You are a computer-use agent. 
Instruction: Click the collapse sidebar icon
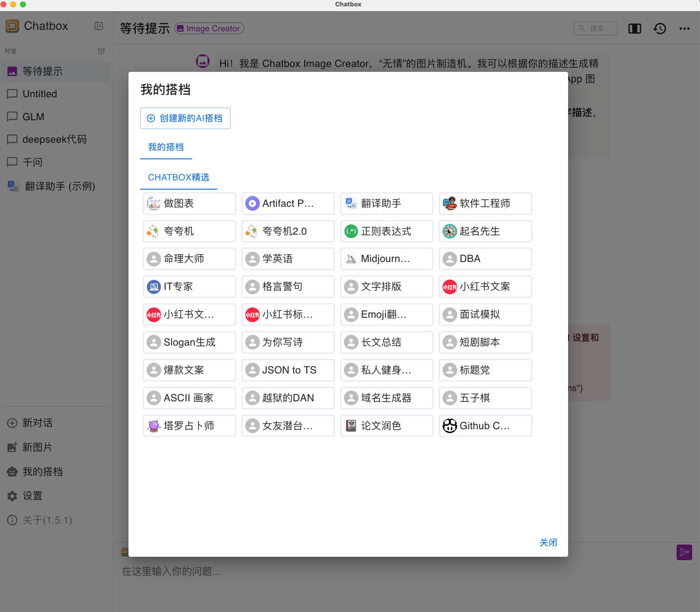point(99,26)
